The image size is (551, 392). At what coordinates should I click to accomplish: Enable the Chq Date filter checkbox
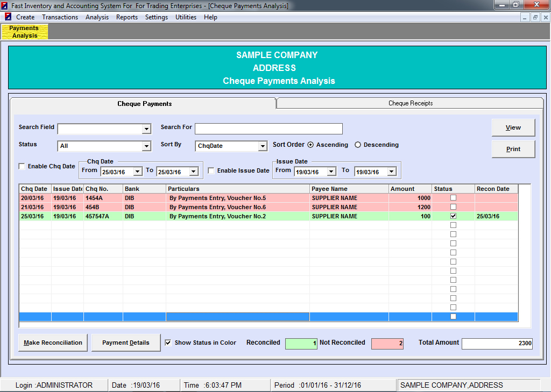pos(22,167)
